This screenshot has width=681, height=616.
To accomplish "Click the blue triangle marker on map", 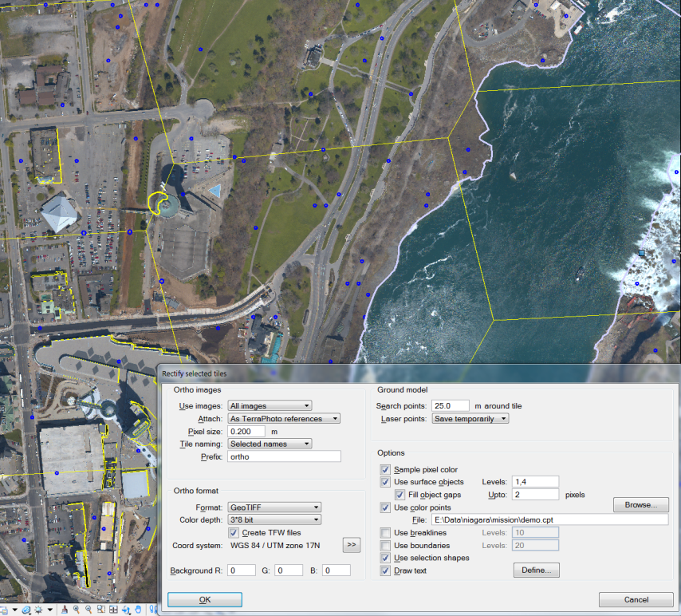I will [215, 191].
